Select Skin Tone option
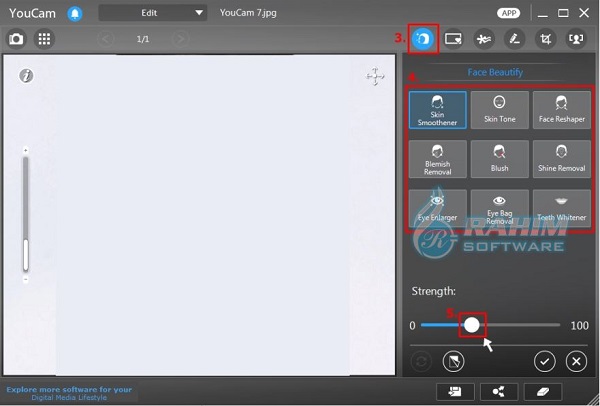The image size is (600, 406). [499, 110]
